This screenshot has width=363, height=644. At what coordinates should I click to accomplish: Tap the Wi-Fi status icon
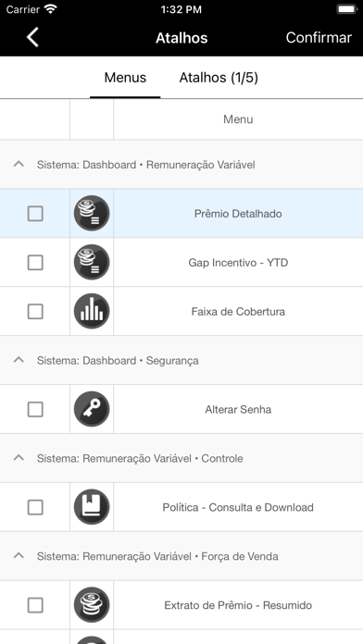[51, 9]
